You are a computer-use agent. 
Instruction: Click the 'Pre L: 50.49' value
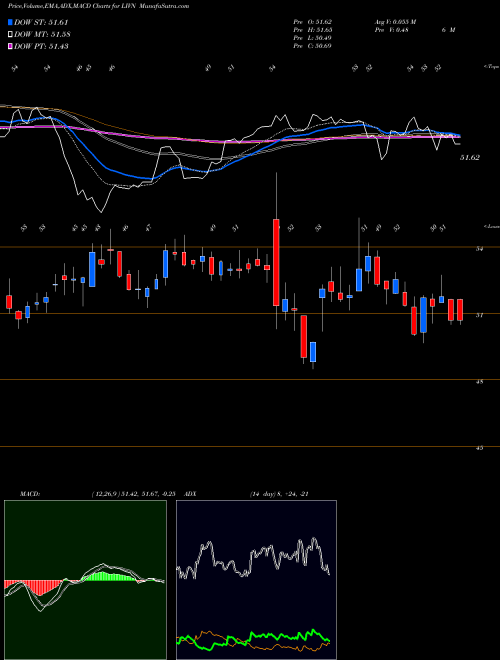coord(313,38)
